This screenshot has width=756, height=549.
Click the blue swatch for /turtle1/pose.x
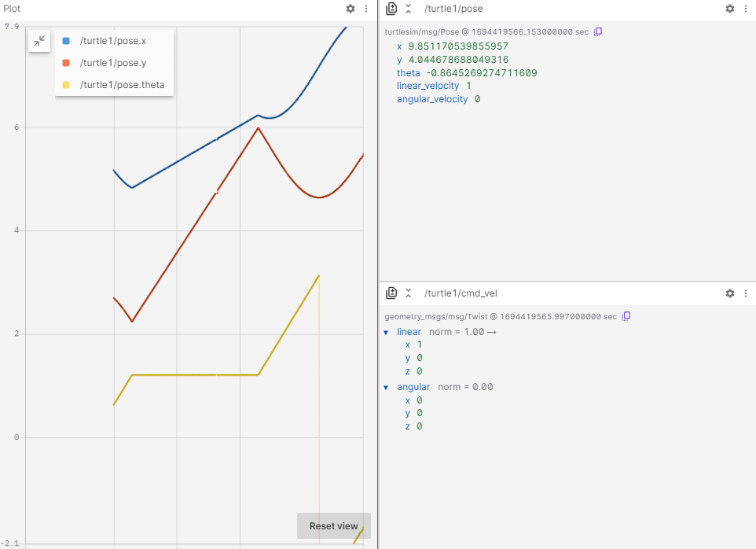click(x=66, y=41)
